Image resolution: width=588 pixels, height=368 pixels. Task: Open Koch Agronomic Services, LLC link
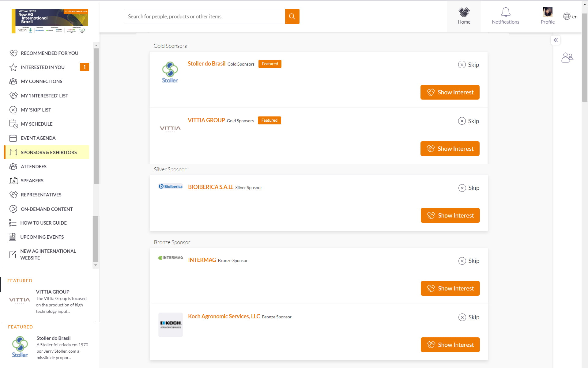coord(224,316)
